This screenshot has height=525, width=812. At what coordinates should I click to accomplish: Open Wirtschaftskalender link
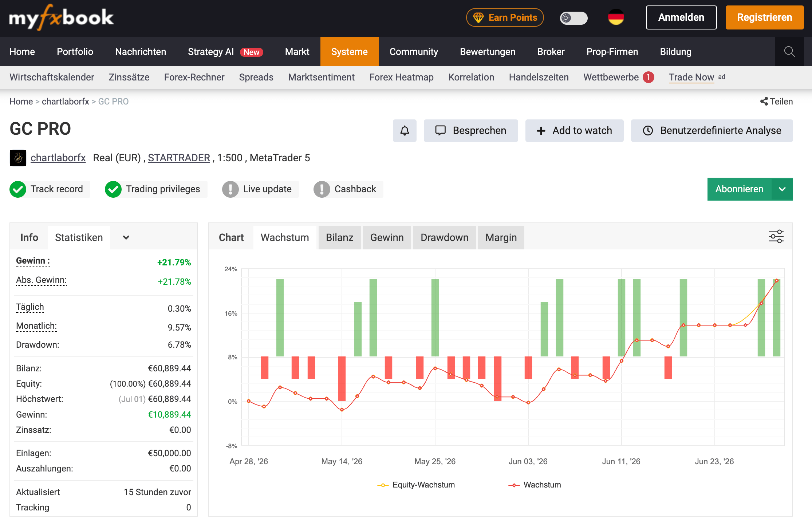(x=52, y=77)
